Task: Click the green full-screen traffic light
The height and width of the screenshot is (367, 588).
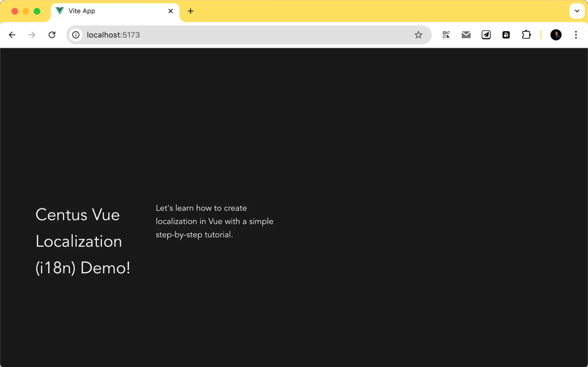Action: click(36, 11)
